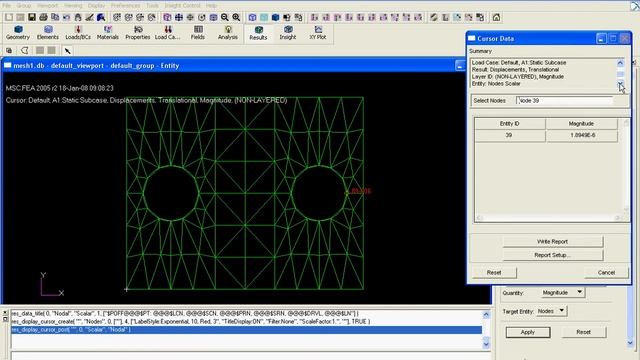Click the Write Report button
This screenshot has height=360, width=640.
click(x=553, y=241)
